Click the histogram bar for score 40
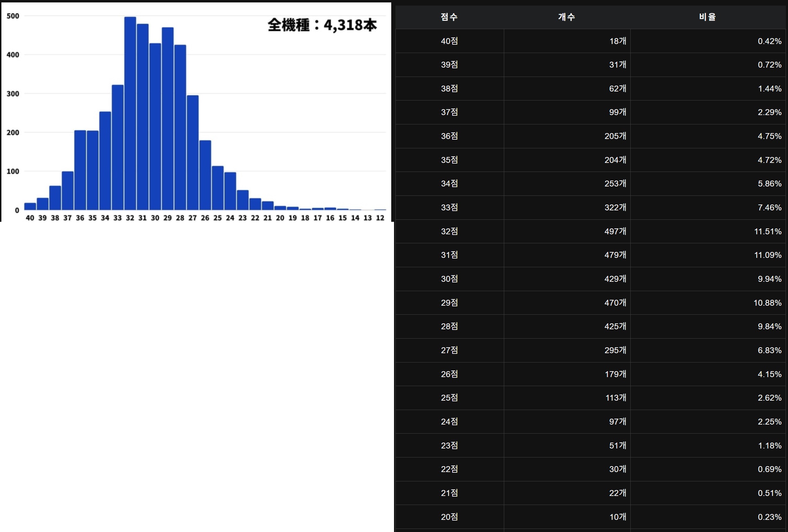The width and height of the screenshot is (788, 532). coord(30,207)
